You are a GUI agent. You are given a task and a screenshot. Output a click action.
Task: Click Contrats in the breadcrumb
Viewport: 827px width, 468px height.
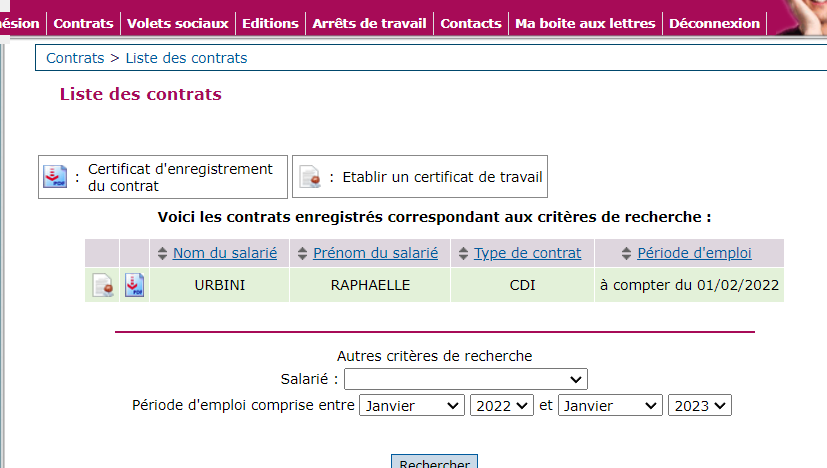tap(75, 58)
